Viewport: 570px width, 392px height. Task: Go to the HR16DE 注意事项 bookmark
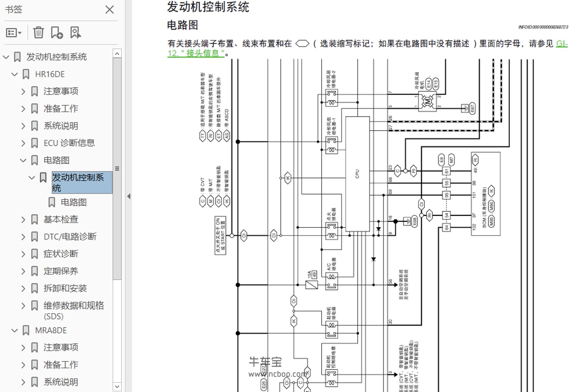61,91
